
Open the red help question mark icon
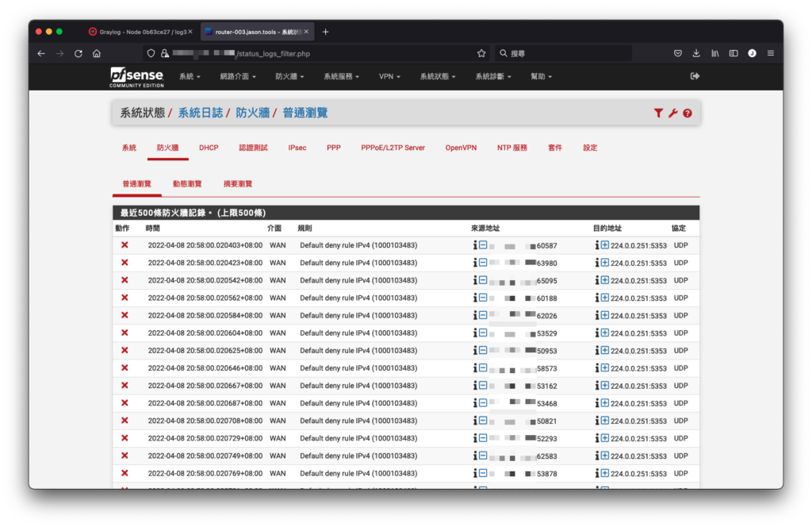[x=688, y=113]
